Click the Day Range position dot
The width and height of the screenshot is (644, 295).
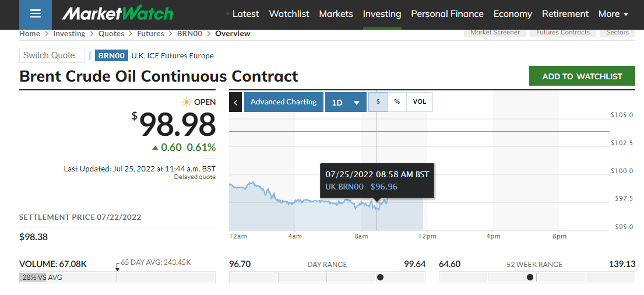click(381, 278)
